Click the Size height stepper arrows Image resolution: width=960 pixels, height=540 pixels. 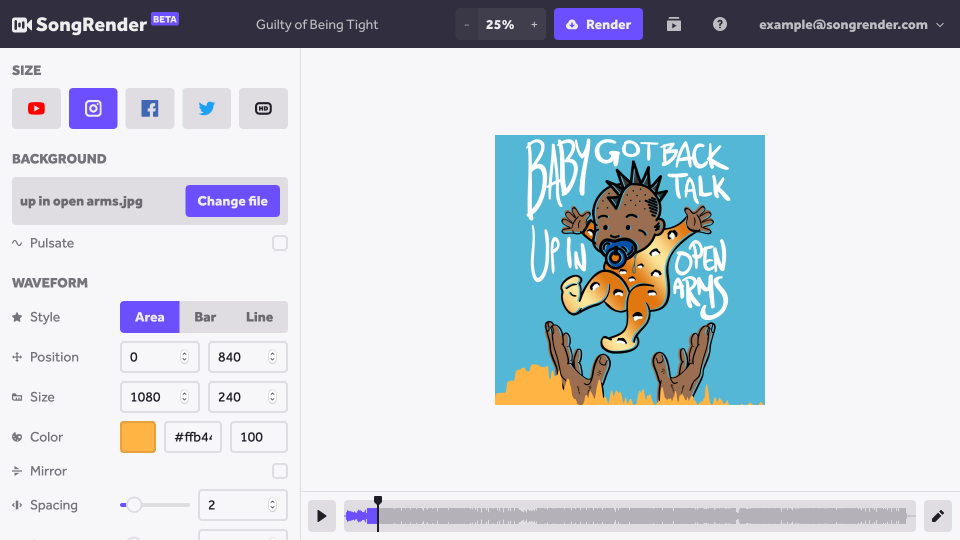[x=272, y=397]
